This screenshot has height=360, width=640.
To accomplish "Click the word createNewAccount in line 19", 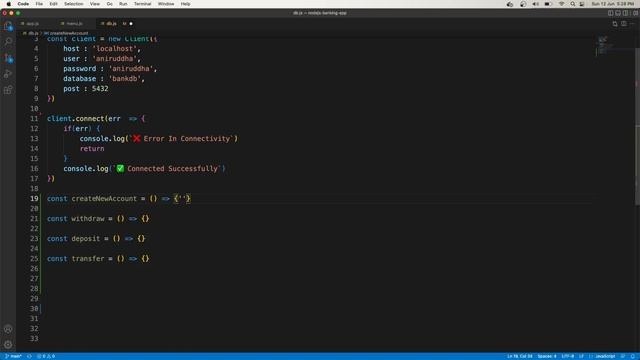I will (104, 199).
